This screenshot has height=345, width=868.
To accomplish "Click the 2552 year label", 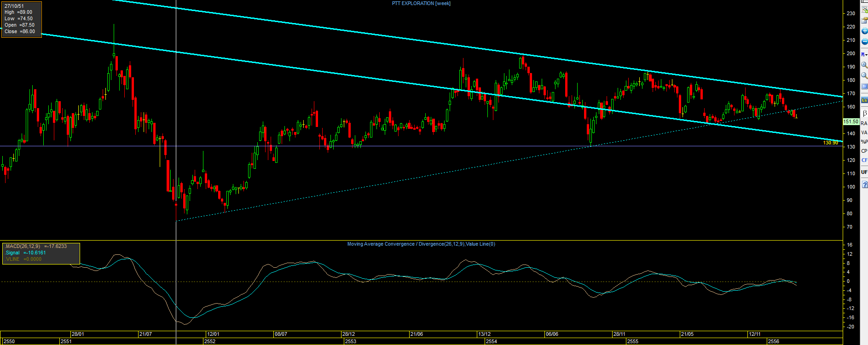I will coord(209,341).
